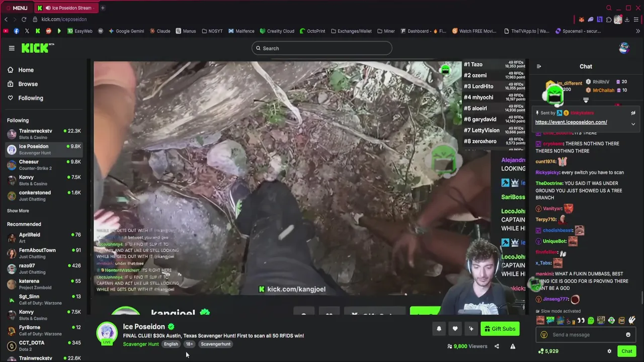This screenshot has width=644, height=362.
Task: Insert the KICK emote from quick emote bar
Action: tap(550, 320)
